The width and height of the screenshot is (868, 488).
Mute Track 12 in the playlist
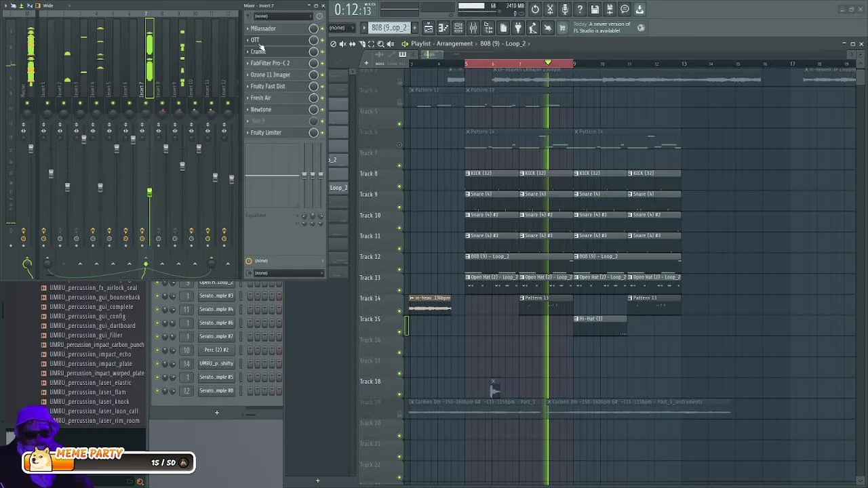[x=399, y=269]
